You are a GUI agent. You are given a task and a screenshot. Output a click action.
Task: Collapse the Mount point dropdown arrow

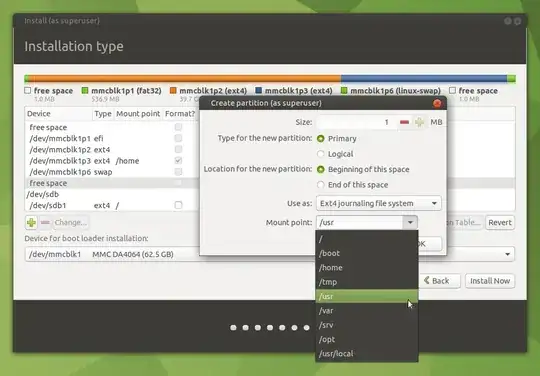point(410,222)
